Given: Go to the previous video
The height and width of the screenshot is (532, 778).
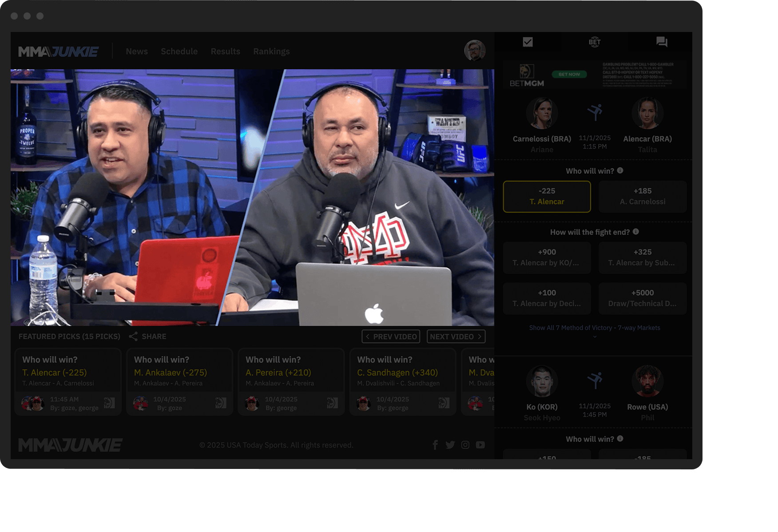Looking at the screenshot, I should tap(391, 337).
